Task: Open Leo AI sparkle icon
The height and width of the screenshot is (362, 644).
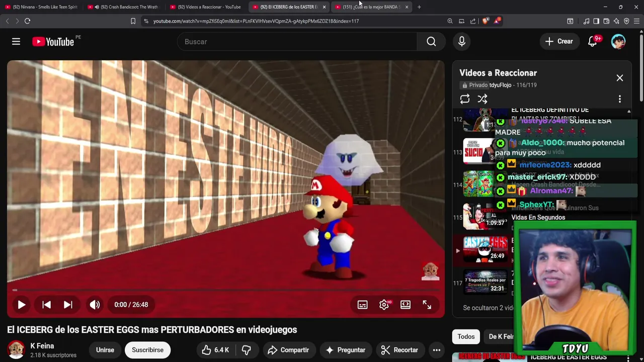Action: (x=616, y=21)
